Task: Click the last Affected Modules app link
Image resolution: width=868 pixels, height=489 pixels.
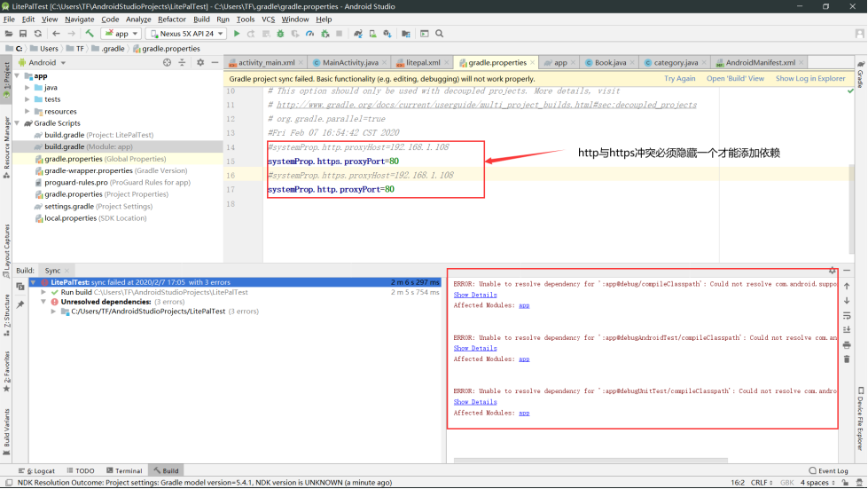Action: pos(524,413)
